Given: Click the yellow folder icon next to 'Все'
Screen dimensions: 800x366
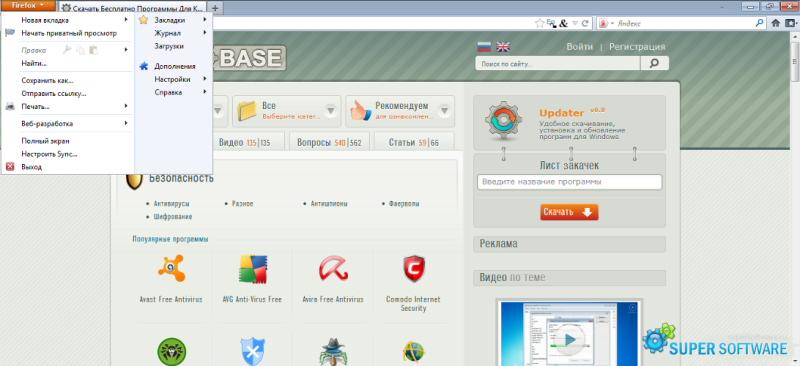Looking at the screenshot, I should click(247, 111).
